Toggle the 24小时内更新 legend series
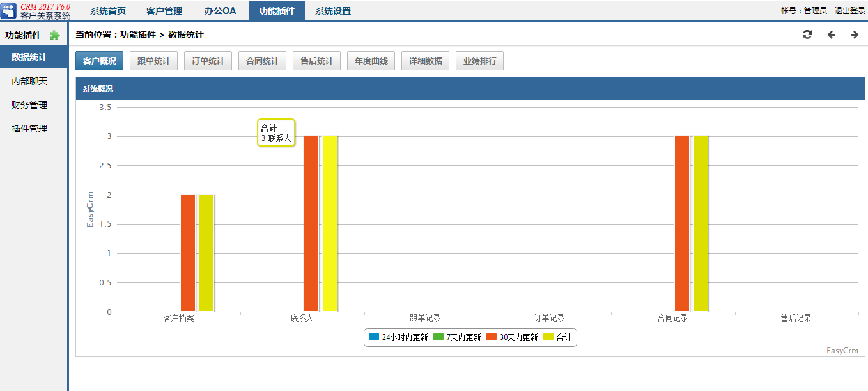This screenshot has width=868, height=391. tap(398, 337)
